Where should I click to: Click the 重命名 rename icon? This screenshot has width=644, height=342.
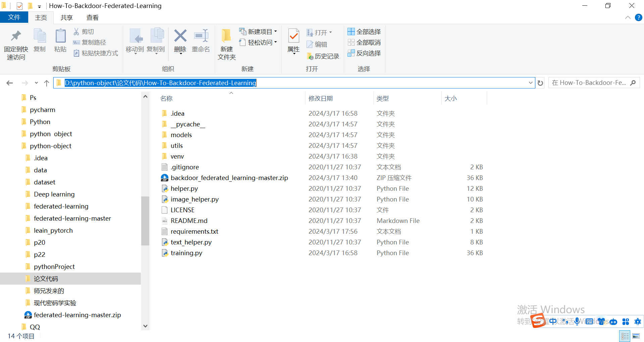[x=201, y=36]
